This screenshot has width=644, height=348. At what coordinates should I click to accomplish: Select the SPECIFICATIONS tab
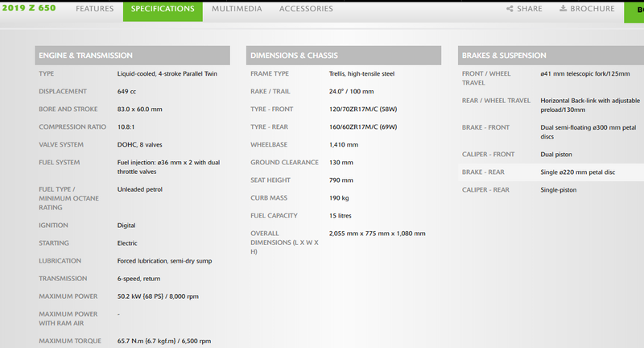163,10
